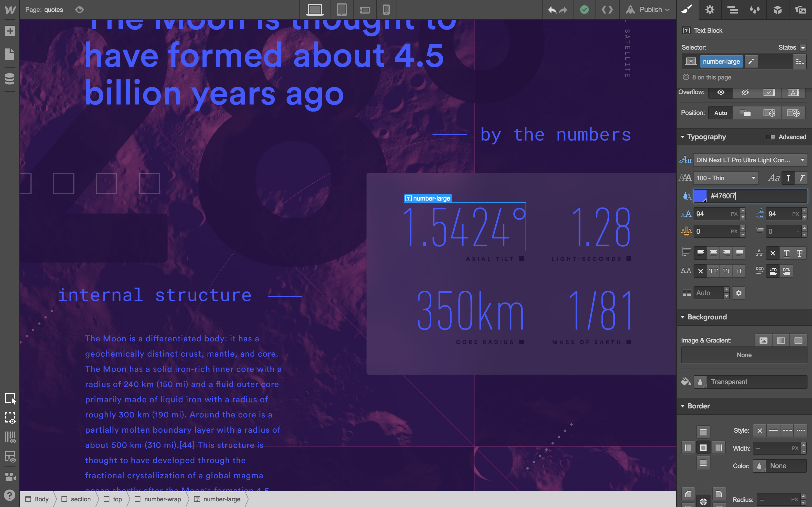Open the element Settings gear panel

(x=710, y=10)
